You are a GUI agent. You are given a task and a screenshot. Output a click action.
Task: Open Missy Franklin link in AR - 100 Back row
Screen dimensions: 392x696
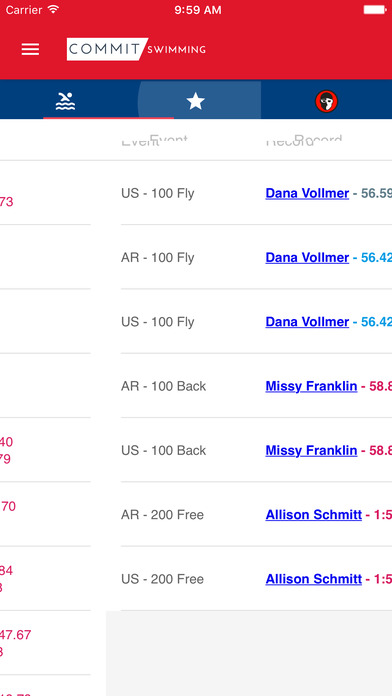pyautogui.click(x=311, y=386)
